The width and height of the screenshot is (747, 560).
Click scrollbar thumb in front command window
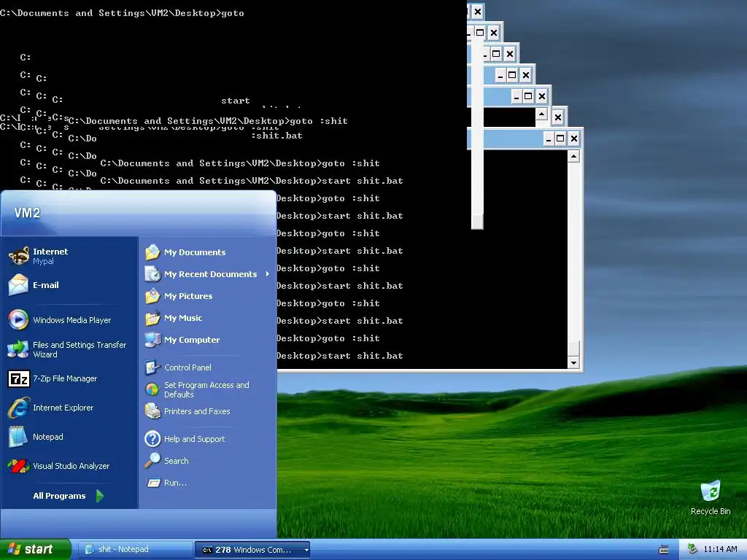tap(573, 349)
